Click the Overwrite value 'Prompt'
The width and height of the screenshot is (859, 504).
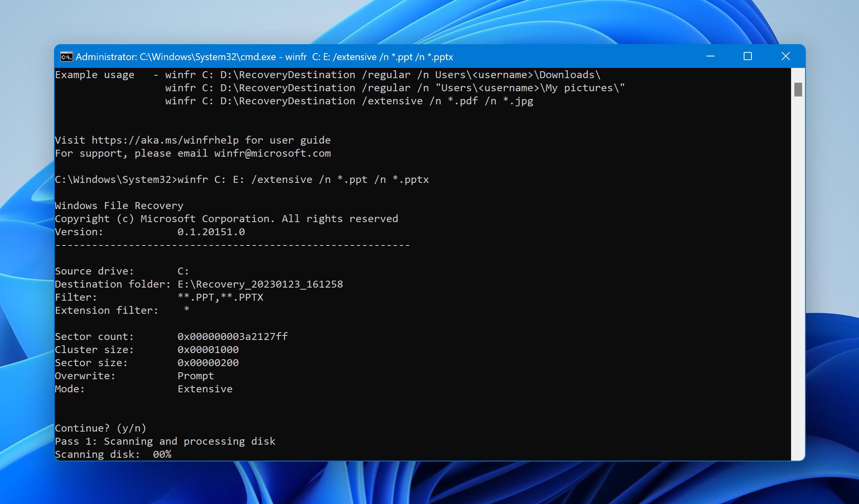click(x=196, y=376)
